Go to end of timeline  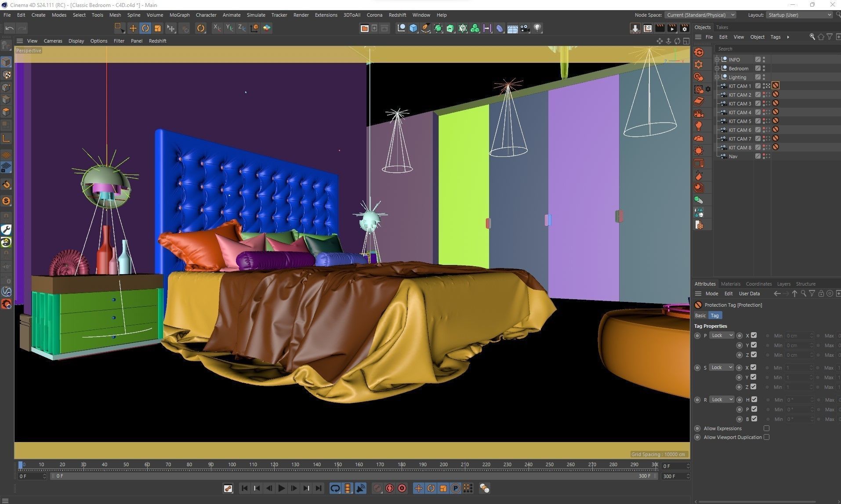pyautogui.click(x=319, y=488)
